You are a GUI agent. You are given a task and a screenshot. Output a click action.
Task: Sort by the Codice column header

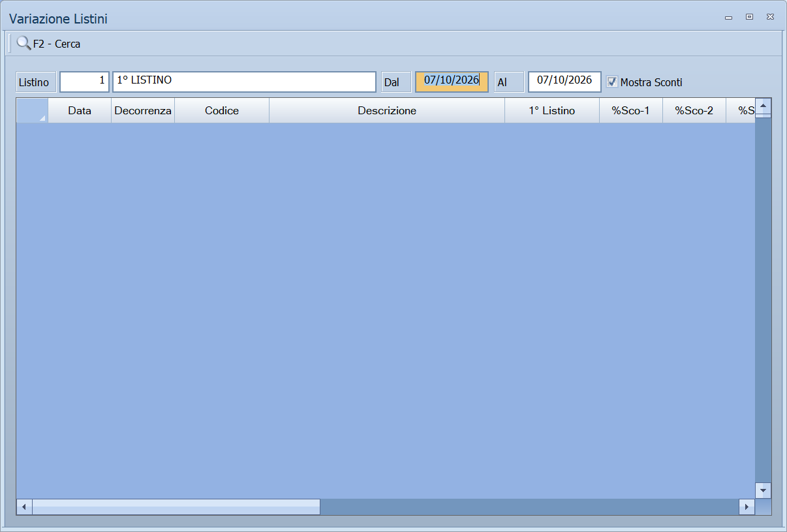(x=222, y=110)
